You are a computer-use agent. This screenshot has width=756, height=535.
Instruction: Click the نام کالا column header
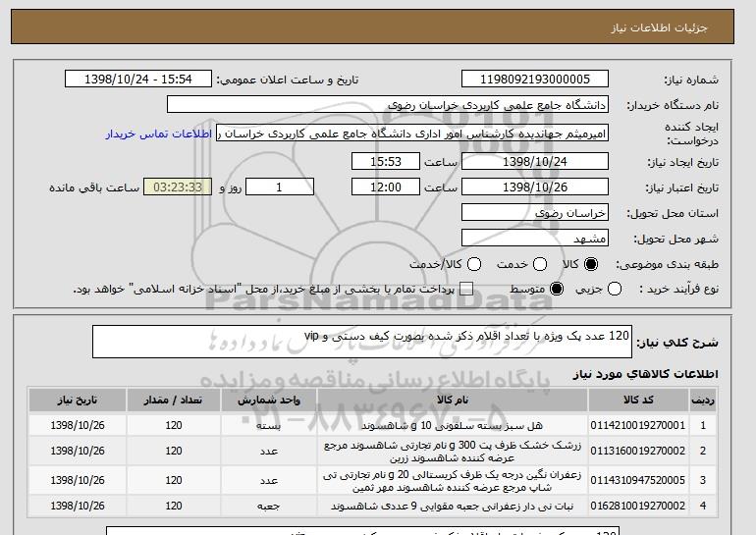click(x=453, y=401)
